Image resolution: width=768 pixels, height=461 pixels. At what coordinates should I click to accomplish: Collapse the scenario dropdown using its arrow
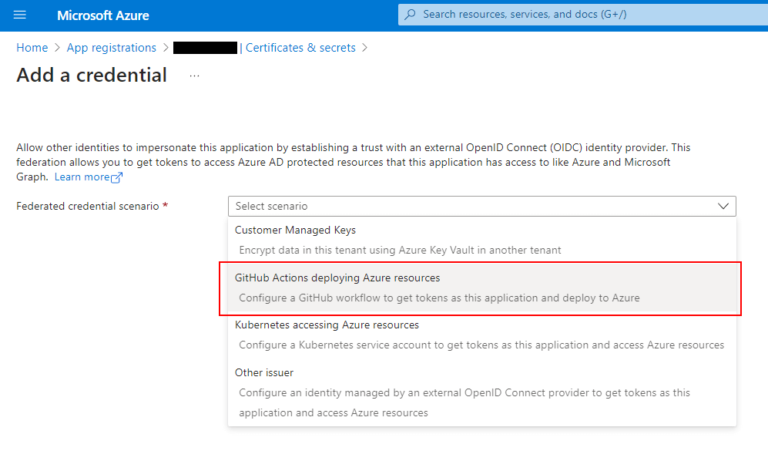pyautogui.click(x=722, y=206)
